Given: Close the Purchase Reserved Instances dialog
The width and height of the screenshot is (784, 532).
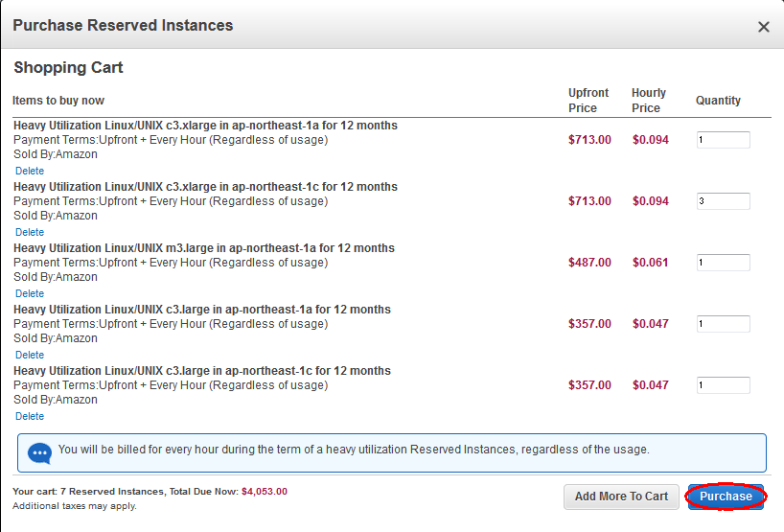Looking at the screenshot, I should point(763,27).
